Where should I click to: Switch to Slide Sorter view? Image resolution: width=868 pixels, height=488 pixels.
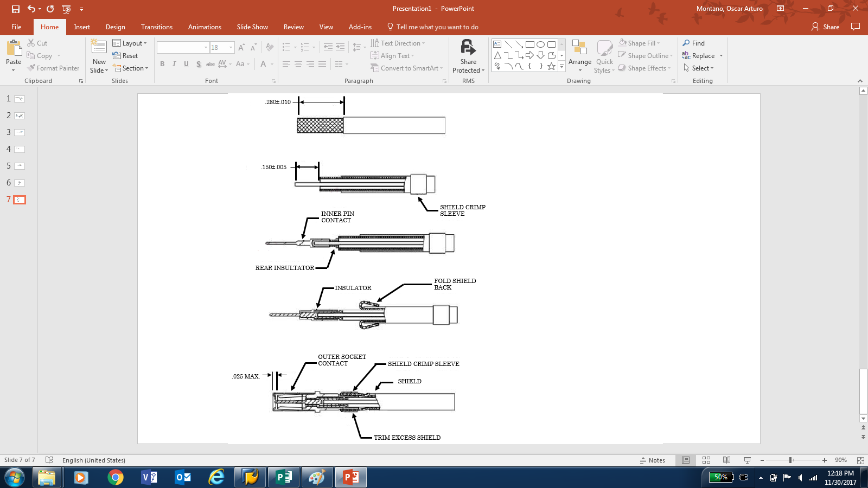click(706, 460)
